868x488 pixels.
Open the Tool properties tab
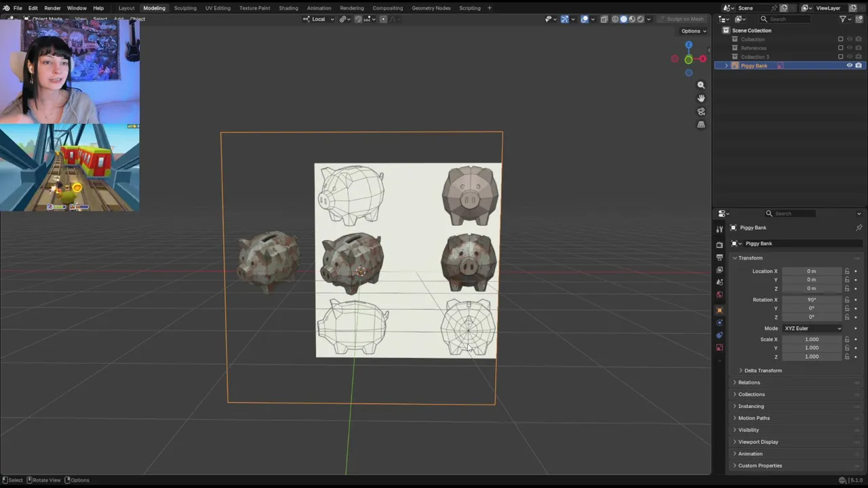pyautogui.click(x=719, y=229)
